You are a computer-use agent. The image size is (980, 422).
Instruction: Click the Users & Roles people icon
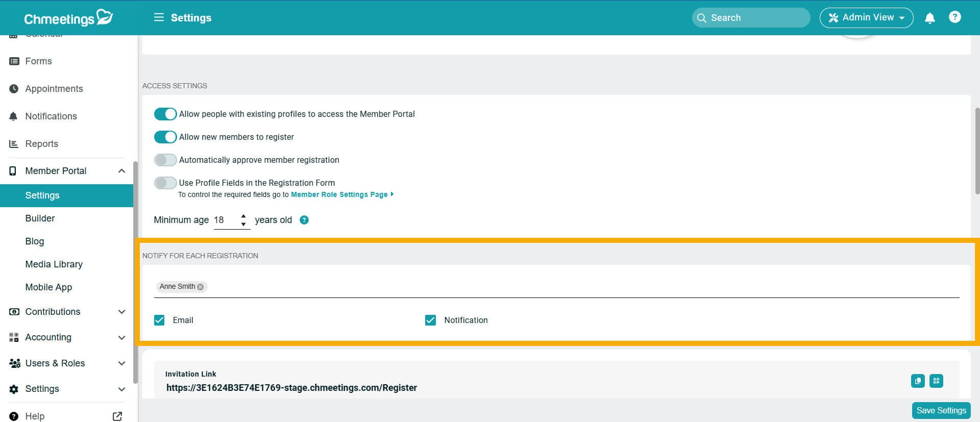(x=14, y=363)
